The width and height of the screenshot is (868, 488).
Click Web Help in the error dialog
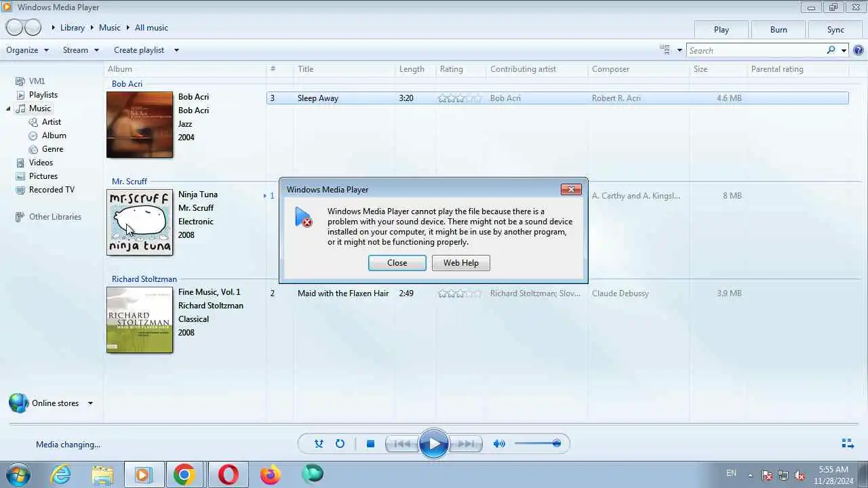[461, 263]
